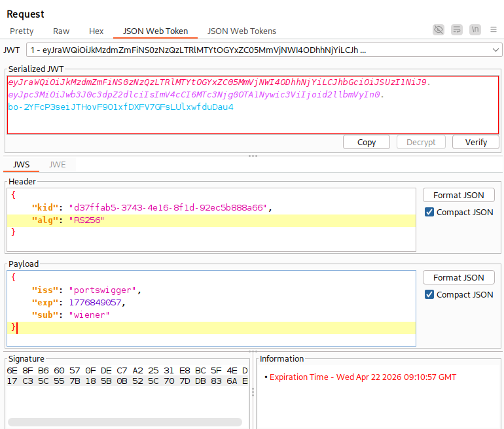Screen dimensions: 504x429
Task: Click the "iss" line in the Payload
Action: 211,290
